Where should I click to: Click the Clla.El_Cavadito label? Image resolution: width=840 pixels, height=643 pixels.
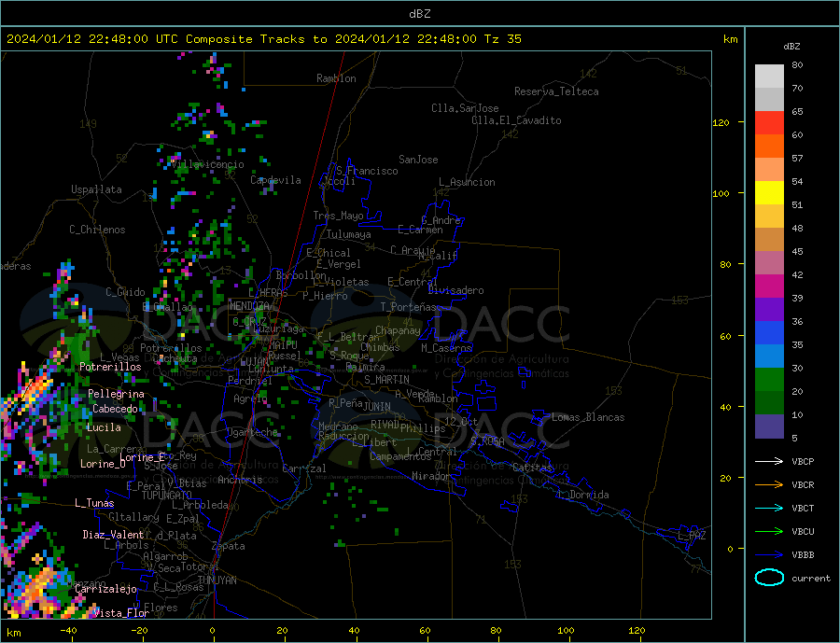[516, 120]
